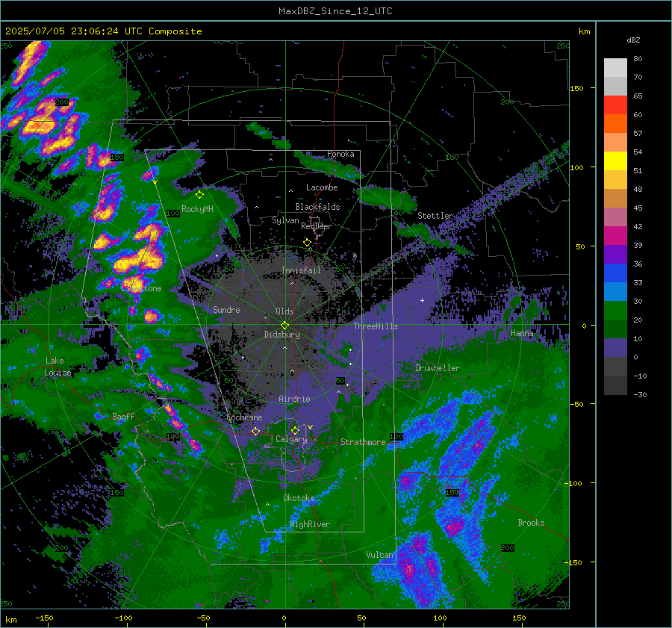The image size is (672, 628).
Task: Select the red 65 dBZ legend swatch
Action: point(615,105)
